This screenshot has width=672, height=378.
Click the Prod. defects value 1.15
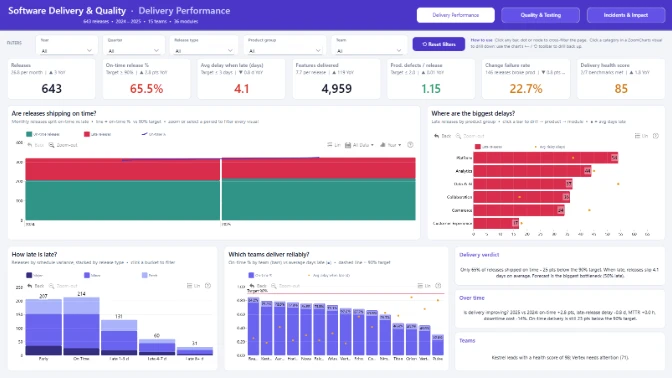(431, 89)
